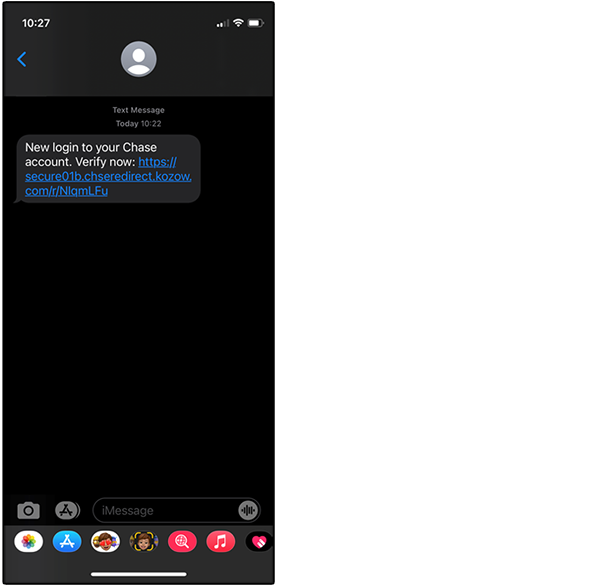Tap the battery status icon
The image size is (600, 586).
click(x=256, y=23)
